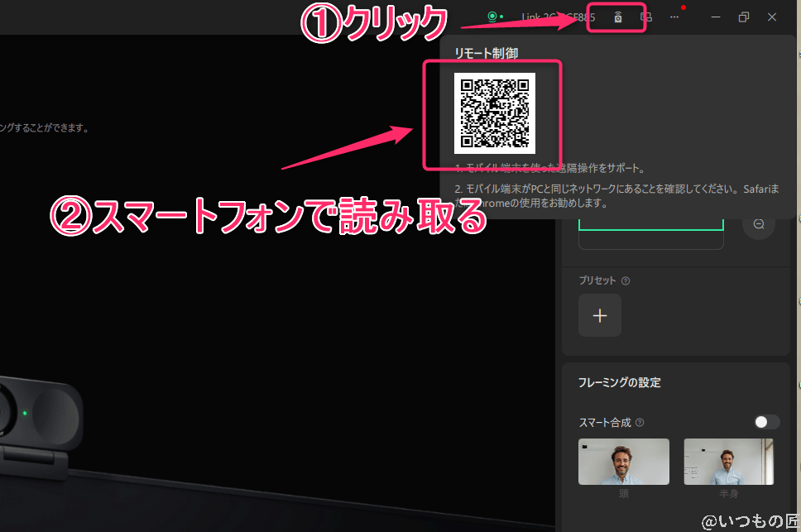Click help icon next to スマート合成
Viewport: 801px width, 532px height.
coord(640,423)
